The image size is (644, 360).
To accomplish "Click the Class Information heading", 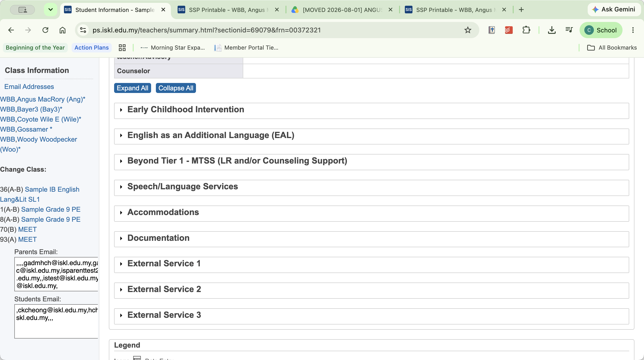I will click(x=37, y=70).
